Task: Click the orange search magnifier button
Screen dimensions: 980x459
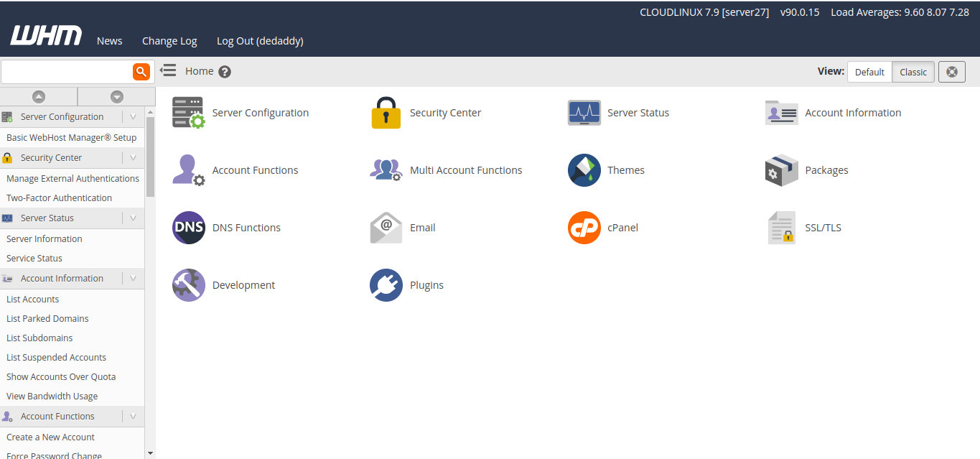Action: click(141, 71)
